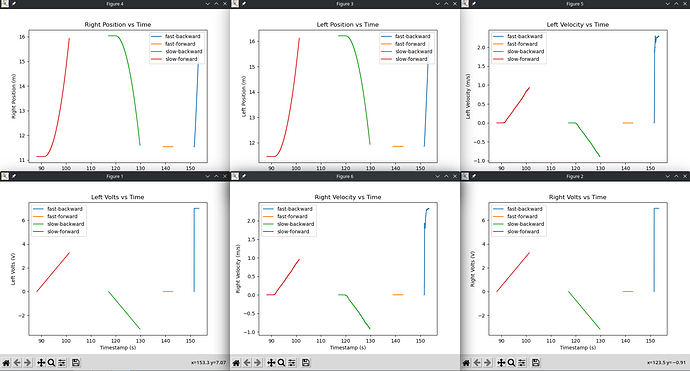Activate the Pan tool in Figure 1 toolbar

[41, 363]
